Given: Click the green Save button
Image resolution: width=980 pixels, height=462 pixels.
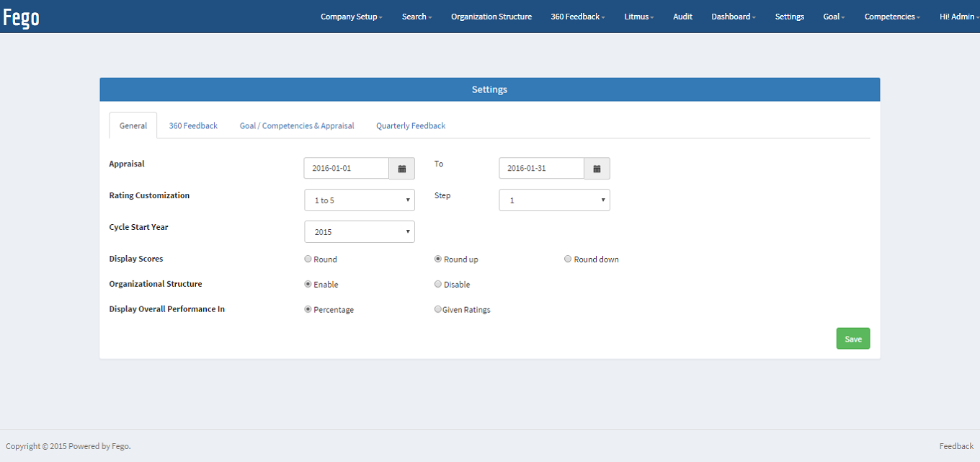Looking at the screenshot, I should (x=852, y=339).
